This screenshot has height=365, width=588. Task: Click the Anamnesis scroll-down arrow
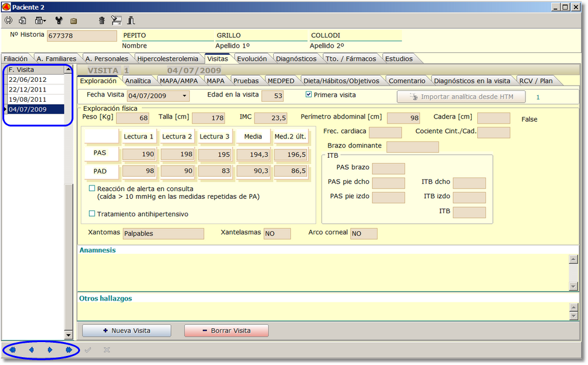(x=574, y=286)
